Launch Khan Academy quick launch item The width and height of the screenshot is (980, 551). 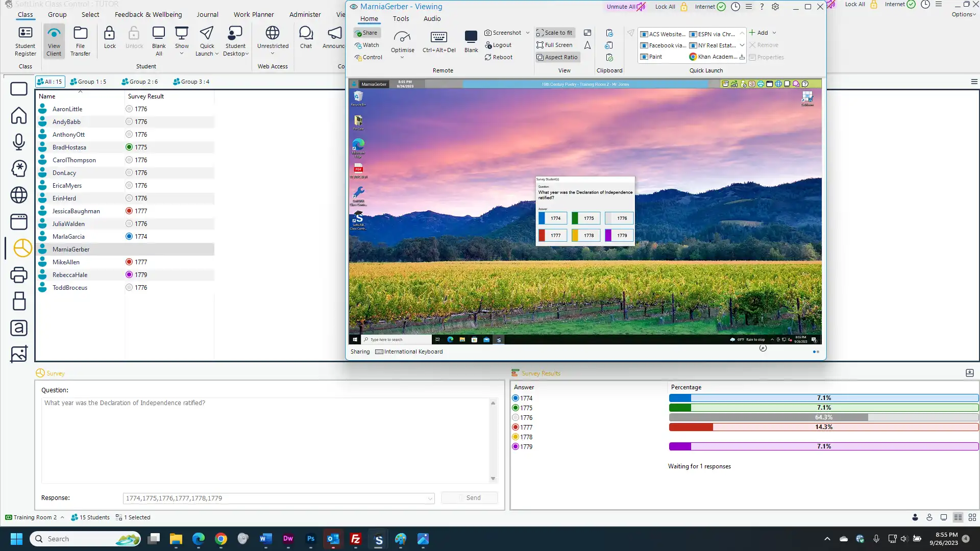[x=714, y=57]
